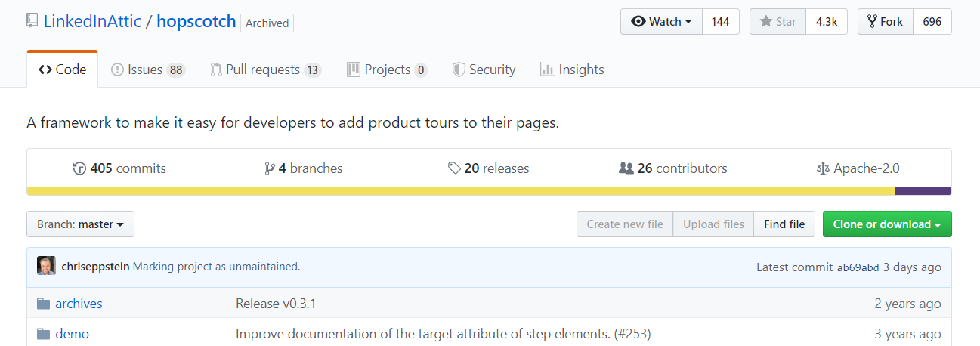Switch to the Issues tab
The height and width of the screenshot is (346, 980).
(x=147, y=70)
